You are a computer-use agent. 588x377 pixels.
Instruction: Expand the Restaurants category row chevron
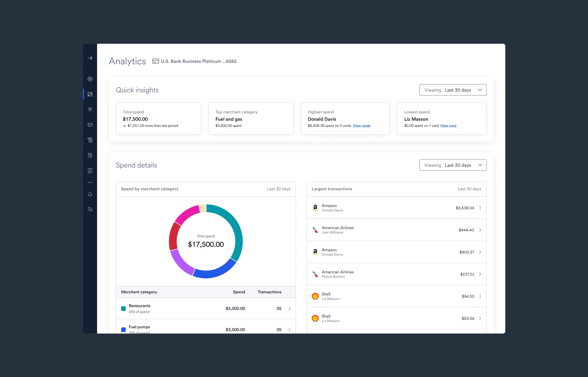pyautogui.click(x=289, y=309)
